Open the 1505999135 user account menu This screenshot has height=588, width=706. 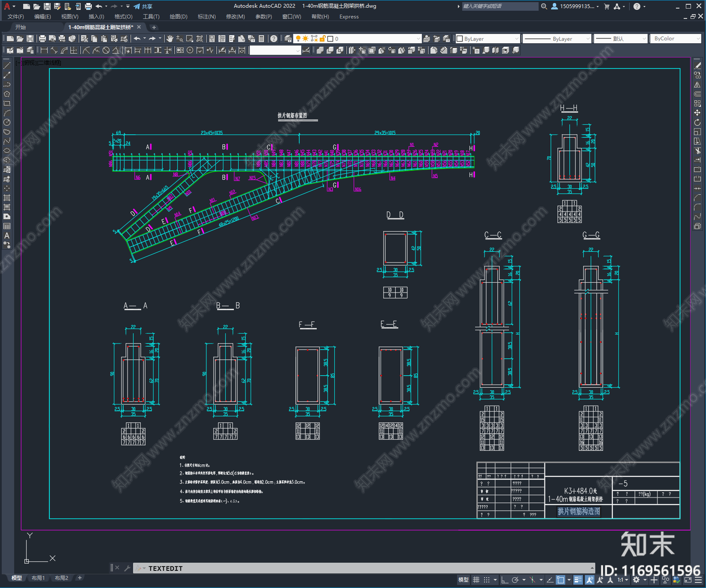pyautogui.click(x=575, y=6)
